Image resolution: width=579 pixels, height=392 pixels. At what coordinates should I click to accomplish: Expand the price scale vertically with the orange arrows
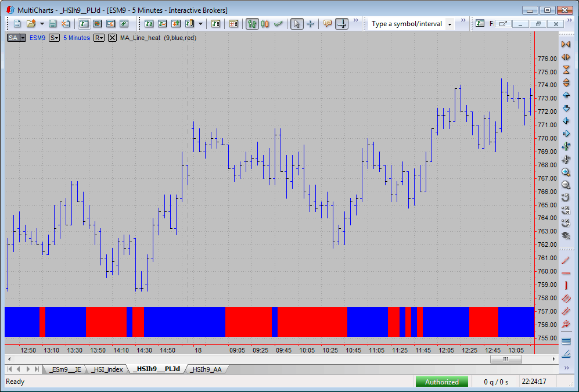[x=566, y=82]
